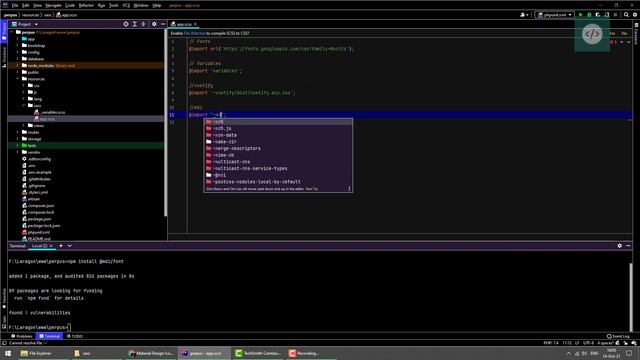
Task: Select ~postcss-modules-local-by-default completion item
Action: (278, 182)
